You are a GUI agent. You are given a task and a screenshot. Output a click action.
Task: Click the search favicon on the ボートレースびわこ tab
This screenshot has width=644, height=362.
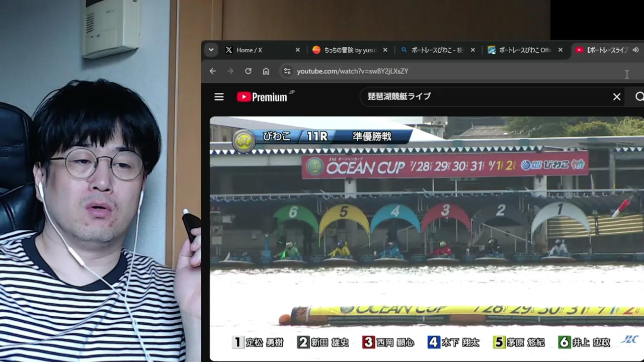click(x=404, y=50)
